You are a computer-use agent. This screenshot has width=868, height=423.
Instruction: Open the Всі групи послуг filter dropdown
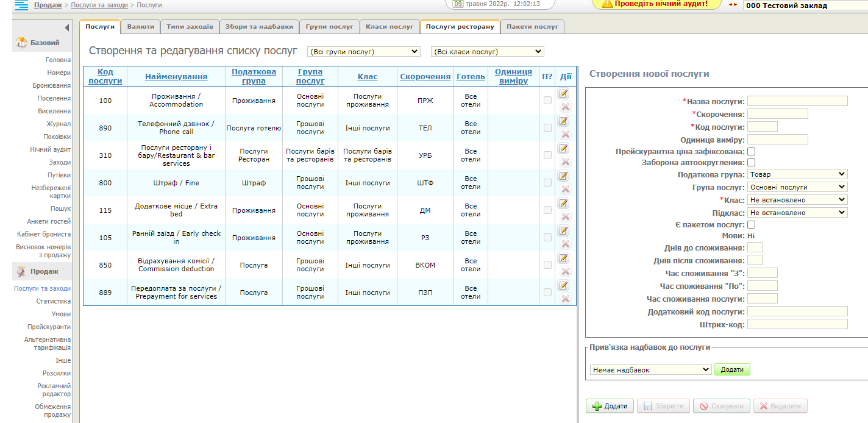364,52
